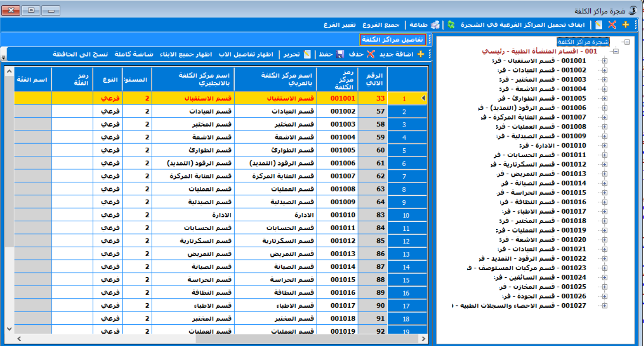The width and height of the screenshot is (644, 346).
Task: Click the notepad icon beside تحرير
Action: pyautogui.click(x=307, y=54)
